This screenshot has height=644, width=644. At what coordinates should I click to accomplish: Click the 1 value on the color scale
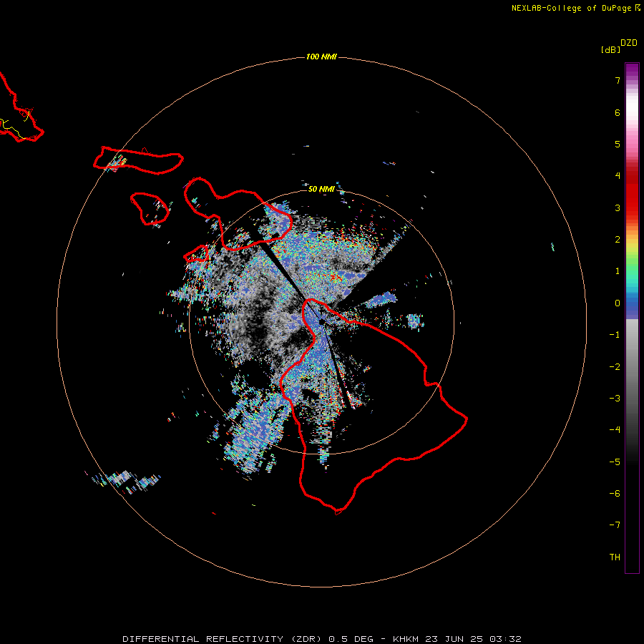click(x=618, y=271)
